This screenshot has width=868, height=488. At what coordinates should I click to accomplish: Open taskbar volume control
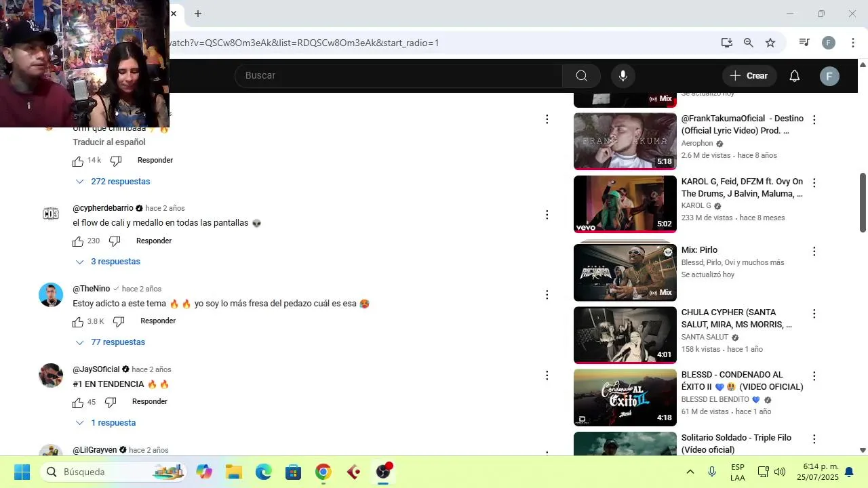coord(780,472)
